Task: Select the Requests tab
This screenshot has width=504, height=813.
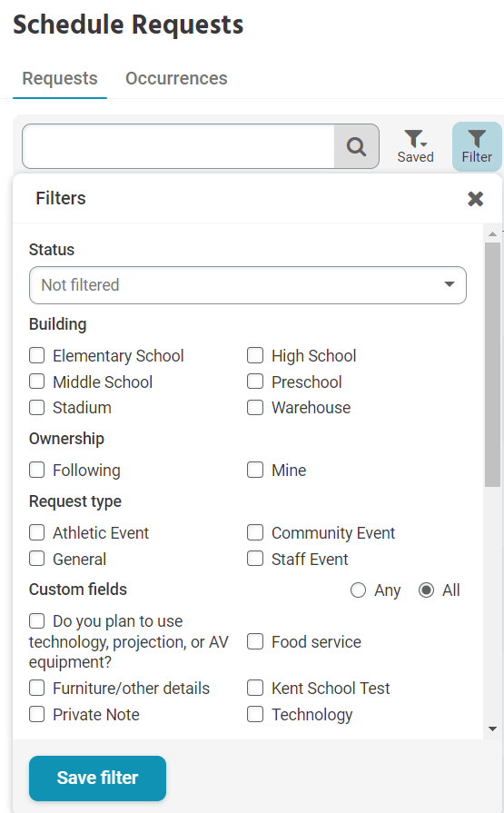Action: click(60, 78)
